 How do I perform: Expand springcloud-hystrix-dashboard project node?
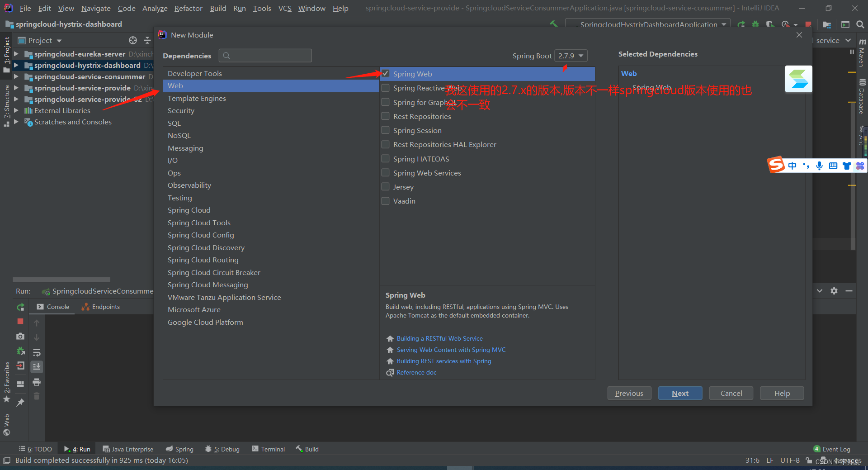click(x=16, y=65)
